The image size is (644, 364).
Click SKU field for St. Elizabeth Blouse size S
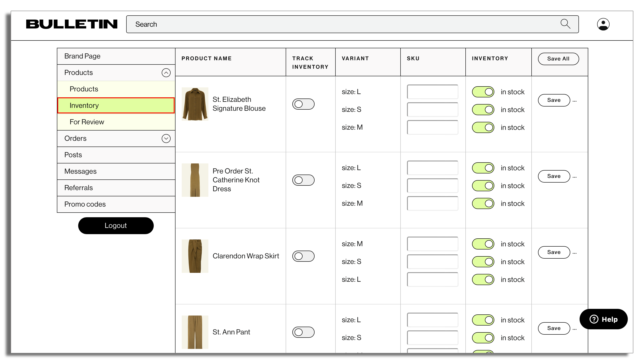(x=433, y=110)
